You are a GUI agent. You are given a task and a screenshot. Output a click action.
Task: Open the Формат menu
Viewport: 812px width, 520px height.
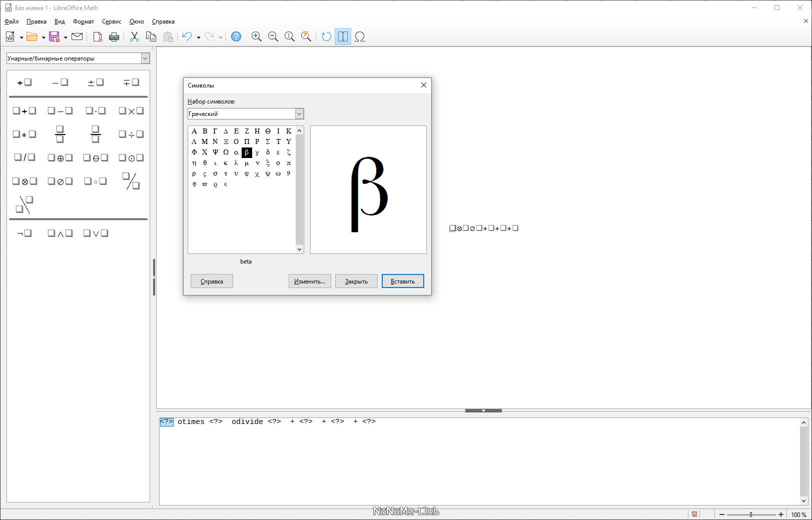coord(84,21)
